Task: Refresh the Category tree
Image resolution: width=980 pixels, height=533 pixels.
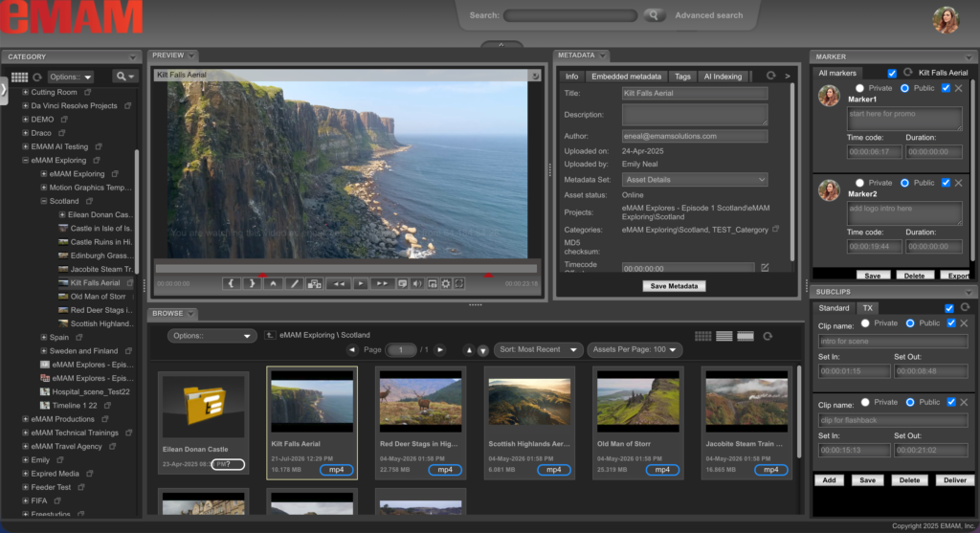Action: point(37,77)
